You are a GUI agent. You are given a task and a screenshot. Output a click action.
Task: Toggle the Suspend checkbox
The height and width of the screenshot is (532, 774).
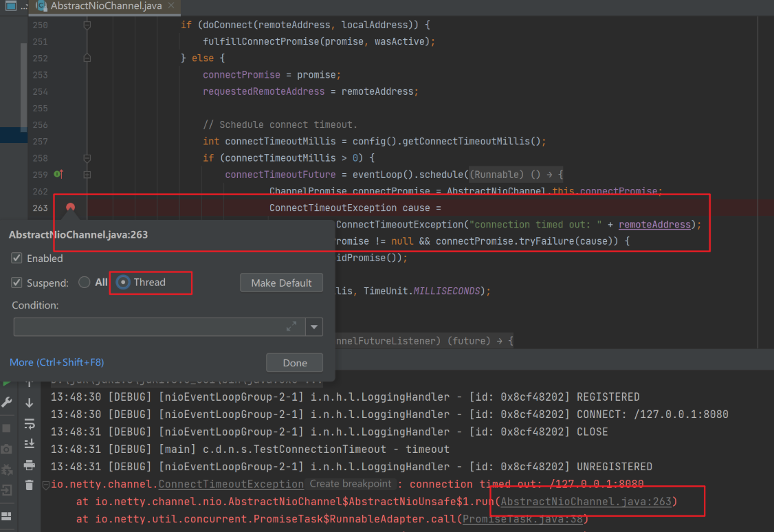point(17,282)
